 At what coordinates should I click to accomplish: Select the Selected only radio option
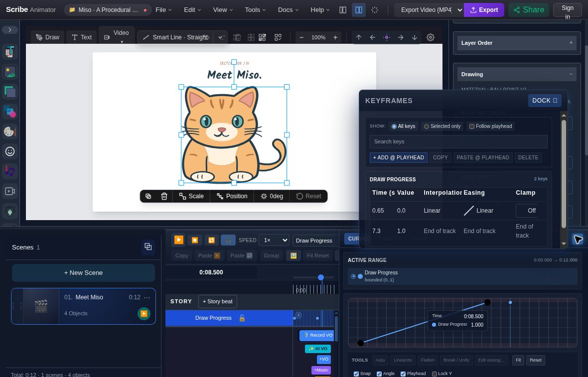tap(442, 126)
